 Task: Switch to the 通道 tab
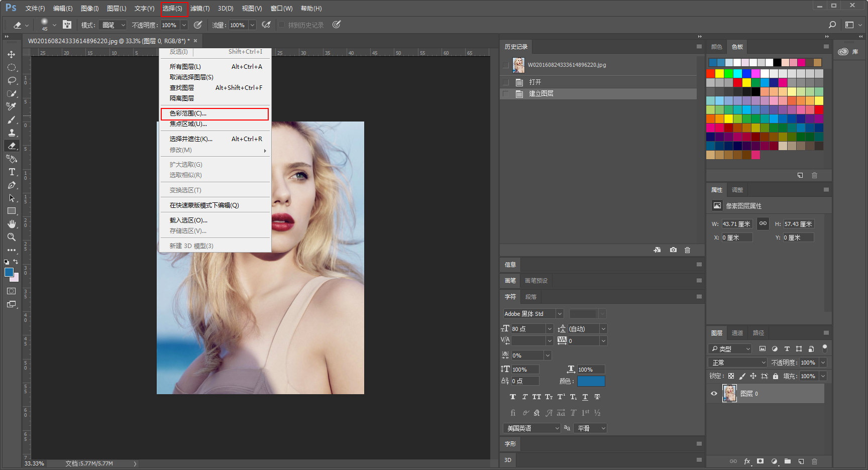tap(737, 333)
